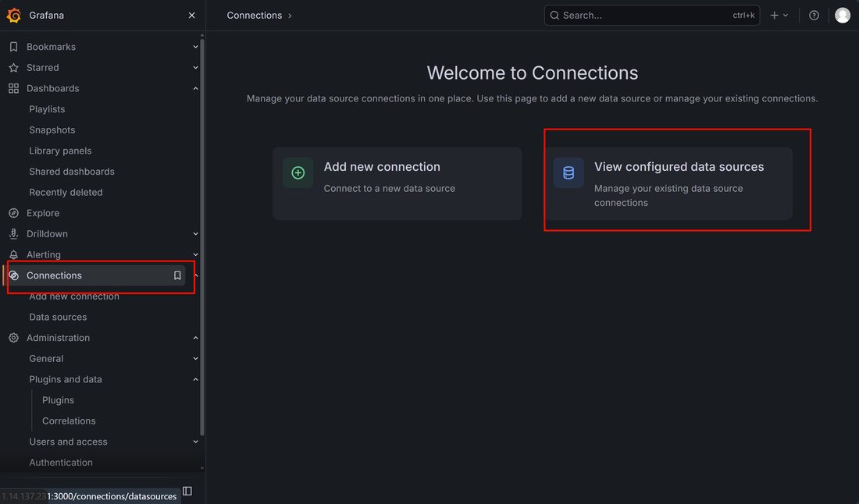Screen dimensions: 859x504
Task: Expand the Bookmarks chevron
Action: point(195,47)
